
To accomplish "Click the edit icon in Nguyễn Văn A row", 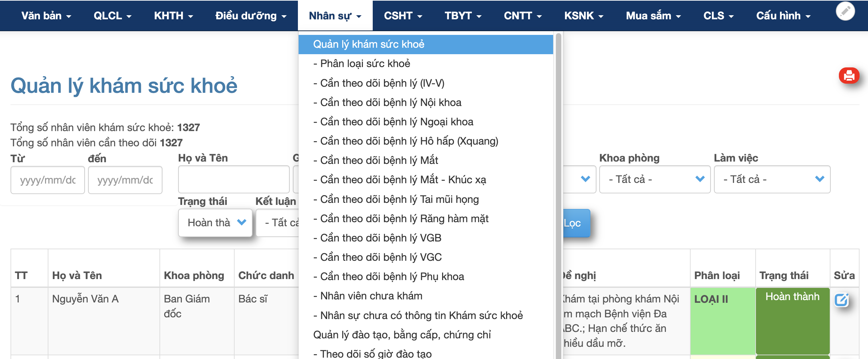I will (841, 300).
